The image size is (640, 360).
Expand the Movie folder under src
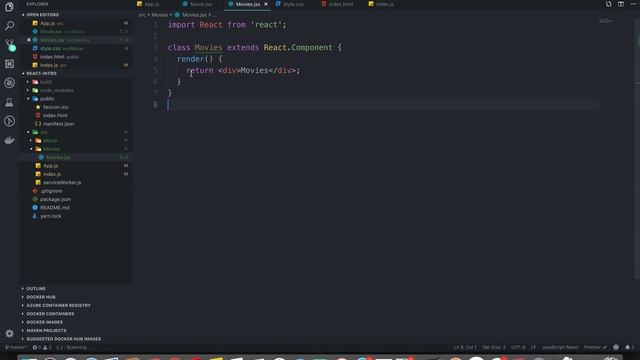click(x=50, y=140)
